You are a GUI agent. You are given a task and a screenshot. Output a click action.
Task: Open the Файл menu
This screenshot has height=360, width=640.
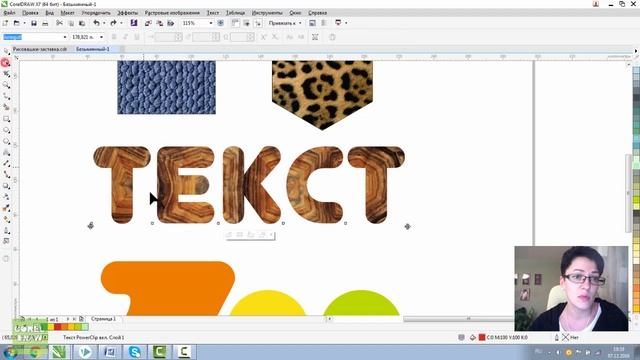pyautogui.click(x=9, y=13)
